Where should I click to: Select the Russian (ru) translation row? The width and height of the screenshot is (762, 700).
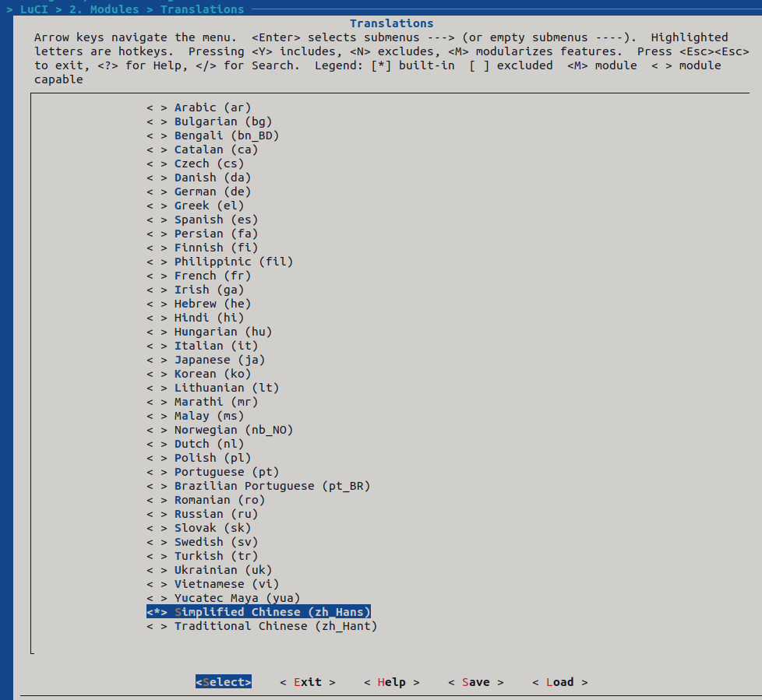point(202,515)
